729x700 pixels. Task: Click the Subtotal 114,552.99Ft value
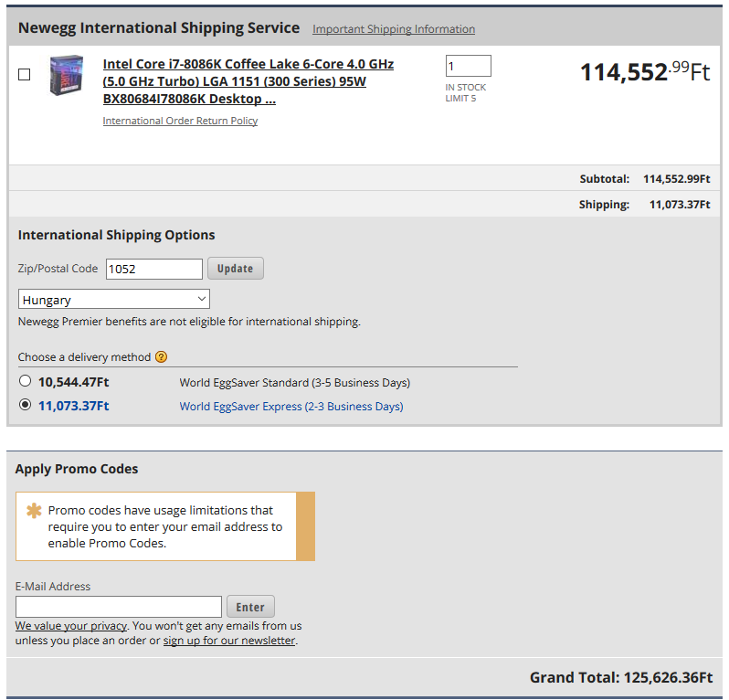676,178
